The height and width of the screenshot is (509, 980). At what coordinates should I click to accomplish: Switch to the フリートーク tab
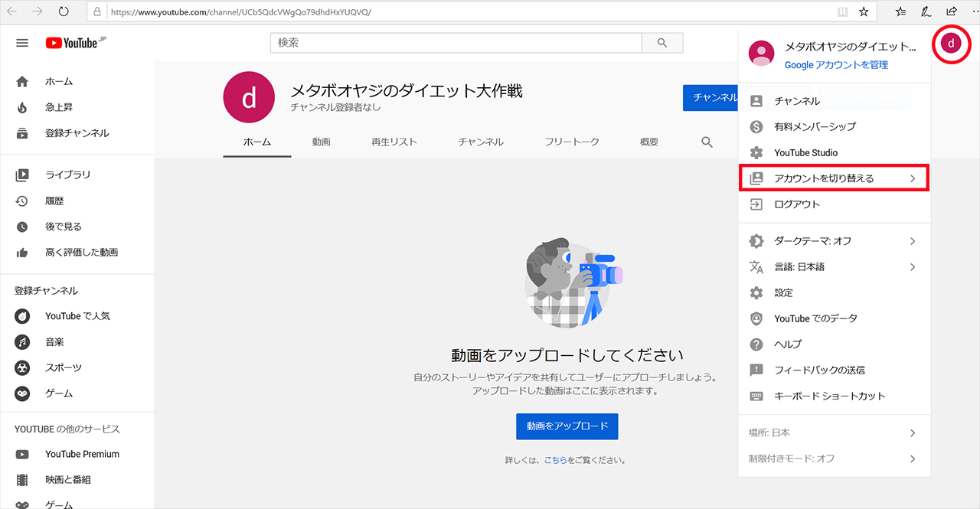tap(572, 142)
